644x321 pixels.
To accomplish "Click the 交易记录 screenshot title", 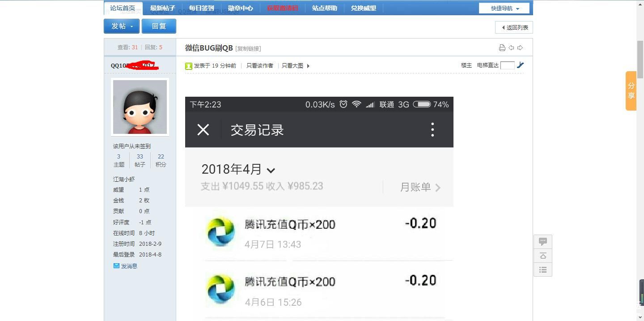I will tap(257, 130).
